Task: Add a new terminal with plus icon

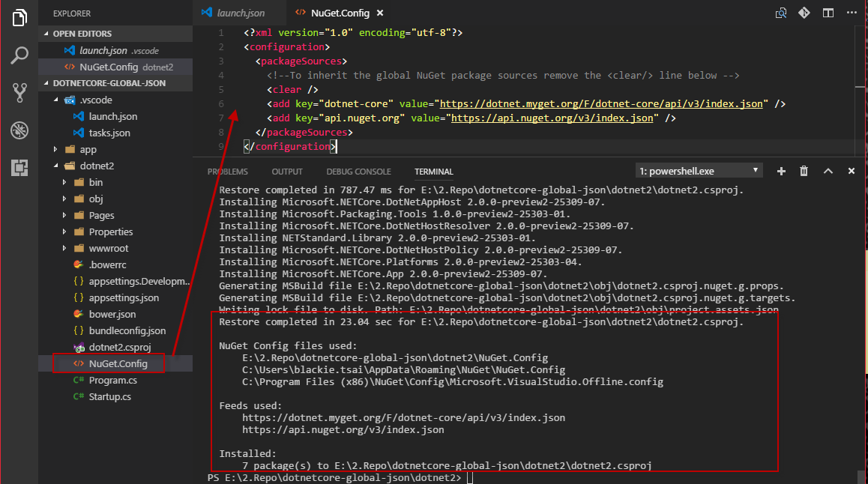Action: click(781, 171)
